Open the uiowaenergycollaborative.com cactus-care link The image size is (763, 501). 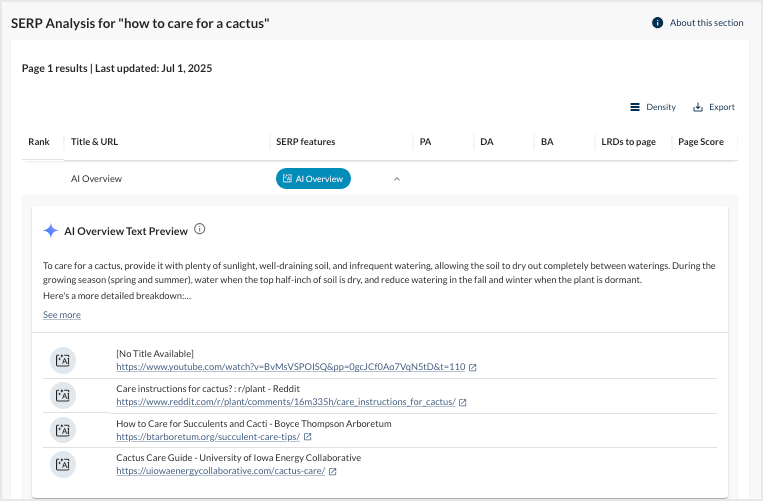pyautogui.click(x=220, y=471)
